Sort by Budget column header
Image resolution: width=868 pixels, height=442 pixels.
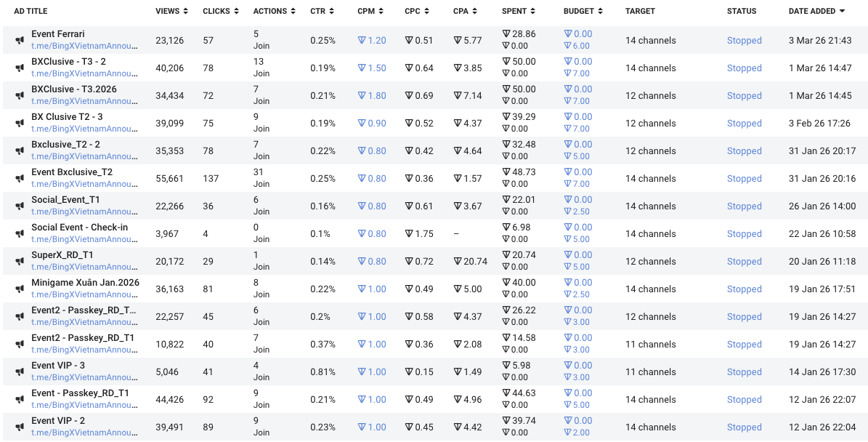point(583,11)
